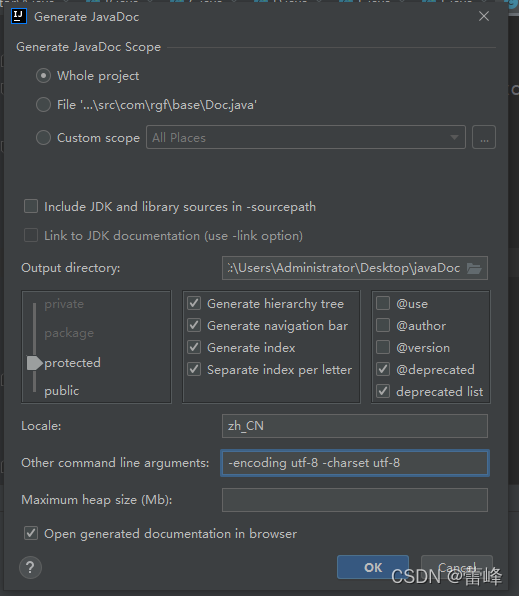Uncheck the deprecated list checkbox
This screenshot has height=596, width=519.
[x=383, y=392]
